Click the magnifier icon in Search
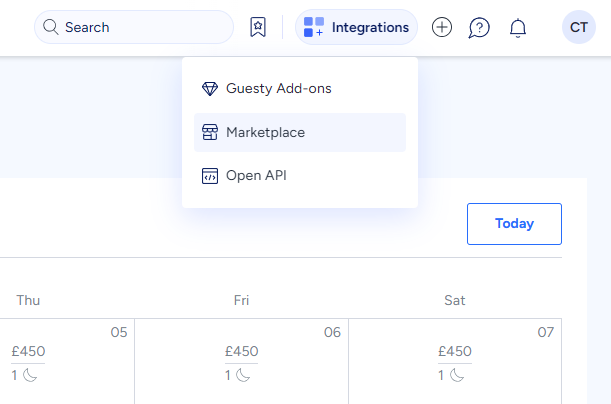 [x=51, y=27]
